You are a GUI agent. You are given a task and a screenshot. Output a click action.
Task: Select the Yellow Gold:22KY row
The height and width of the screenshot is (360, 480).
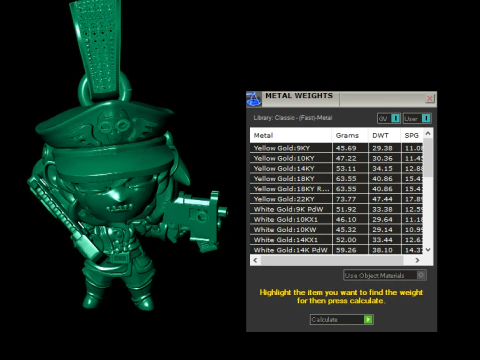[337, 199]
